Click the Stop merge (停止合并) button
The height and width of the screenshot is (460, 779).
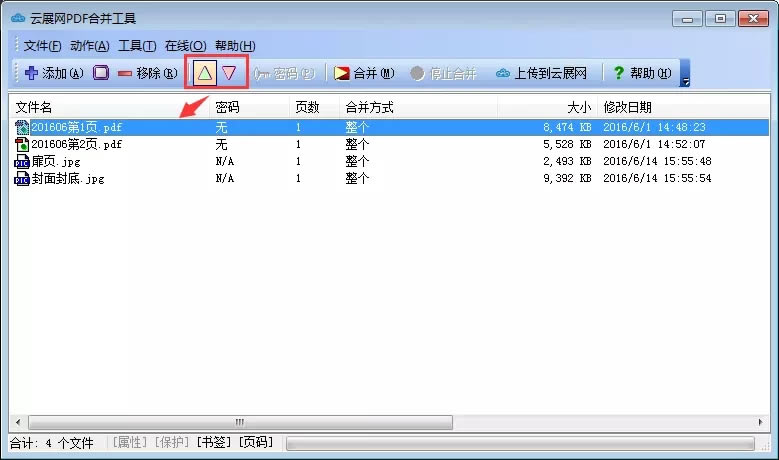pos(444,74)
